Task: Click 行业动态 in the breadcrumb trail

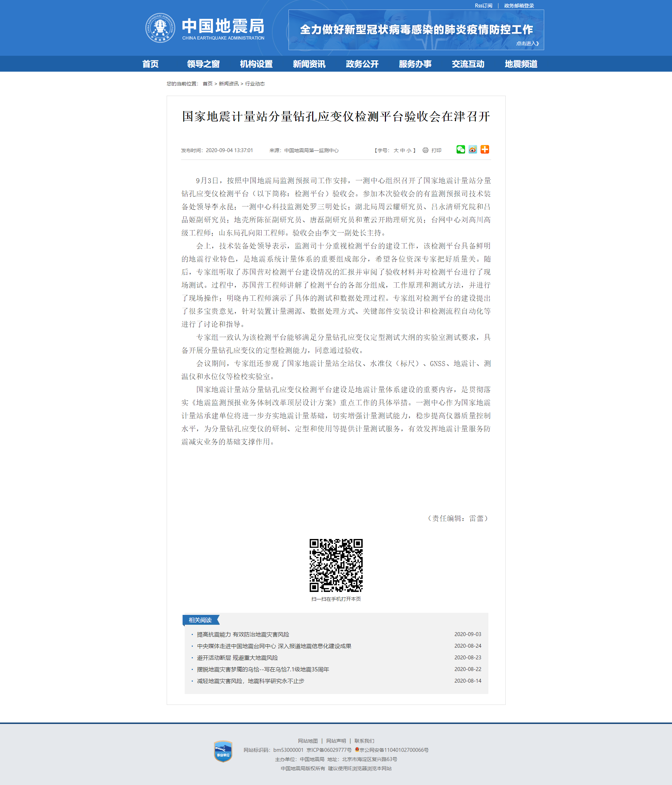Action: (x=255, y=83)
